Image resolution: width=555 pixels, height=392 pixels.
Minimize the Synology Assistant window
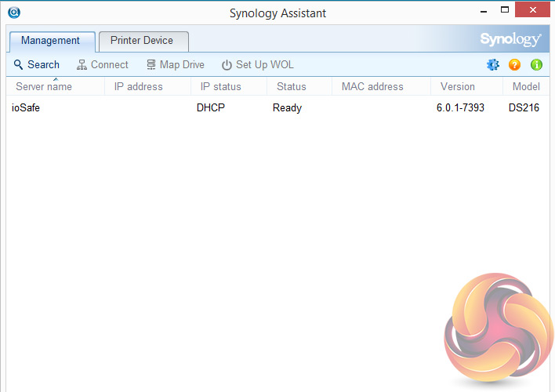484,11
